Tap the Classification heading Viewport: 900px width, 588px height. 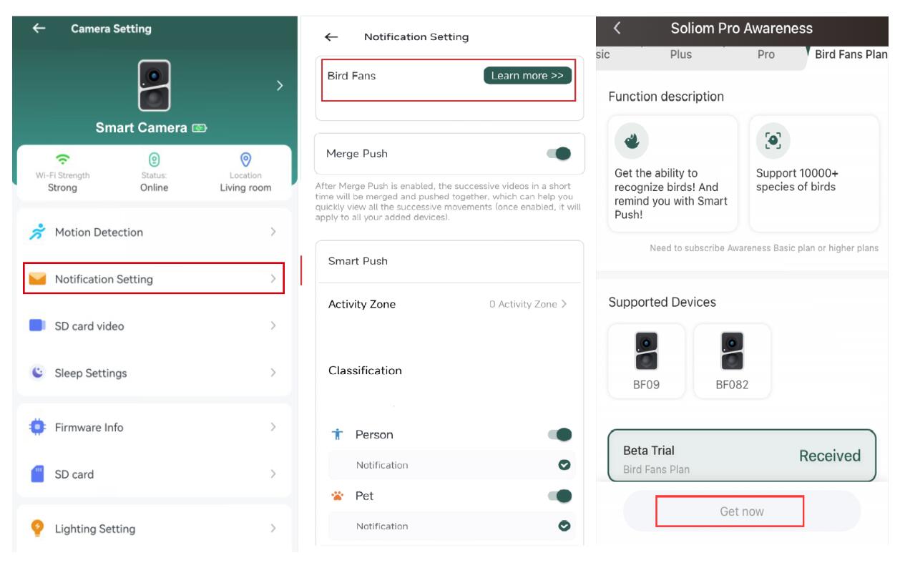point(365,371)
